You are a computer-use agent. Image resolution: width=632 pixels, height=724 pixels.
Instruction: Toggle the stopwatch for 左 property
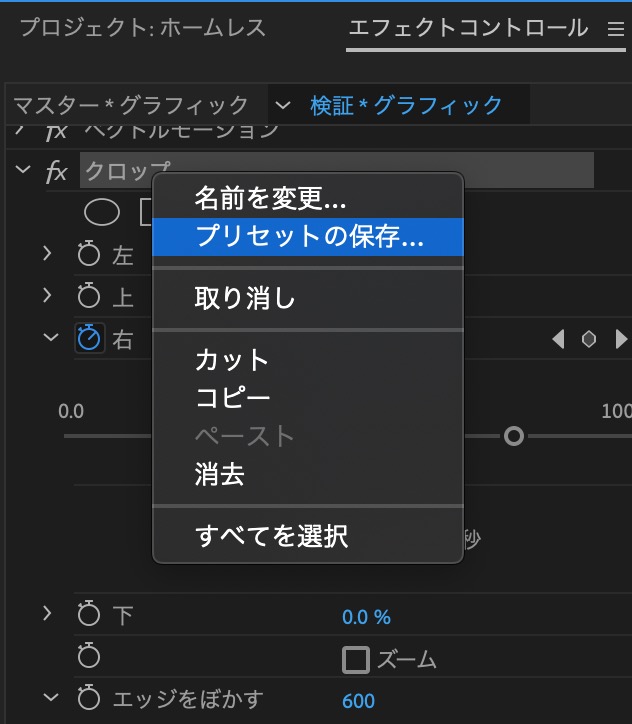tap(90, 255)
